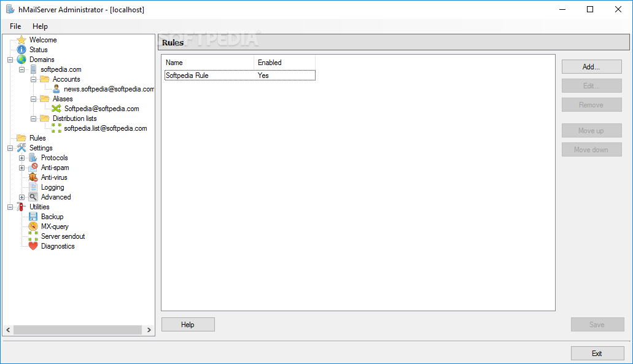
Task: Open the Welcome tree item label
Action: pos(43,40)
